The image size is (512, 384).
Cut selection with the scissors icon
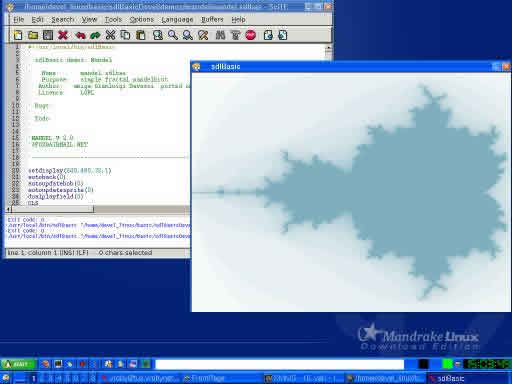[110, 35]
